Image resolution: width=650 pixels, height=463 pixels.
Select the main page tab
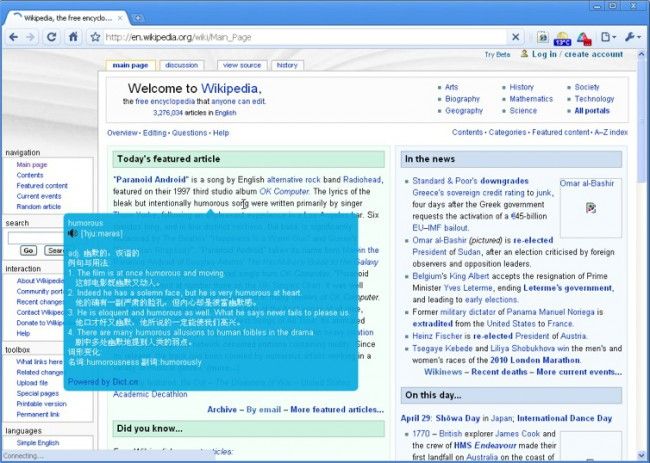pyautogui.click(x=131, y=65)
